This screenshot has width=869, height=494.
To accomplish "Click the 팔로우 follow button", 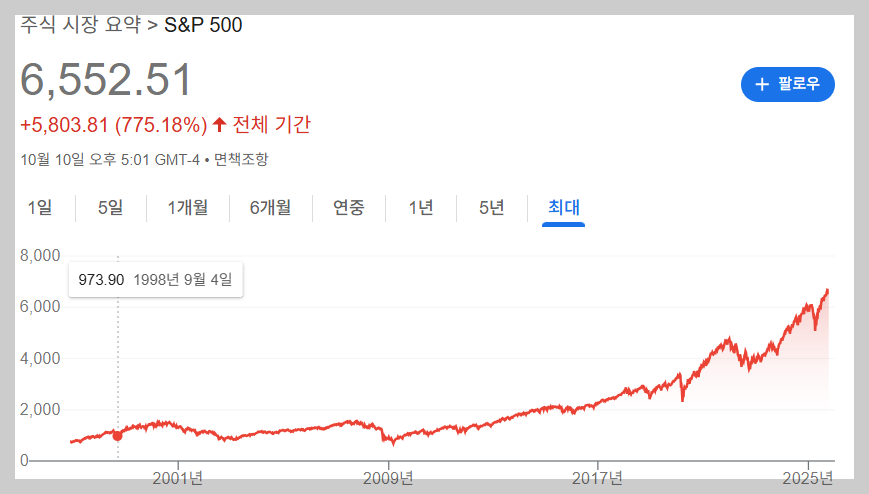I will point(788,84).
